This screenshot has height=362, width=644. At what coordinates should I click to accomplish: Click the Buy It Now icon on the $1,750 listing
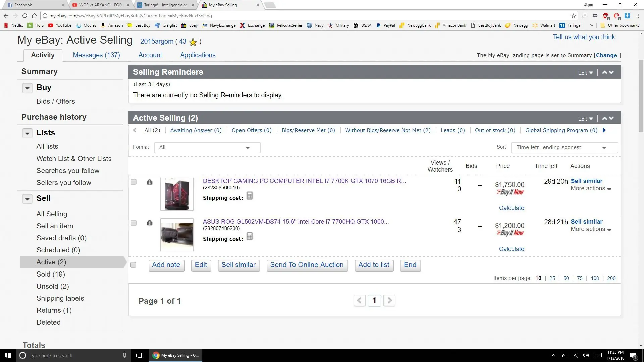[x=510, y=192]
